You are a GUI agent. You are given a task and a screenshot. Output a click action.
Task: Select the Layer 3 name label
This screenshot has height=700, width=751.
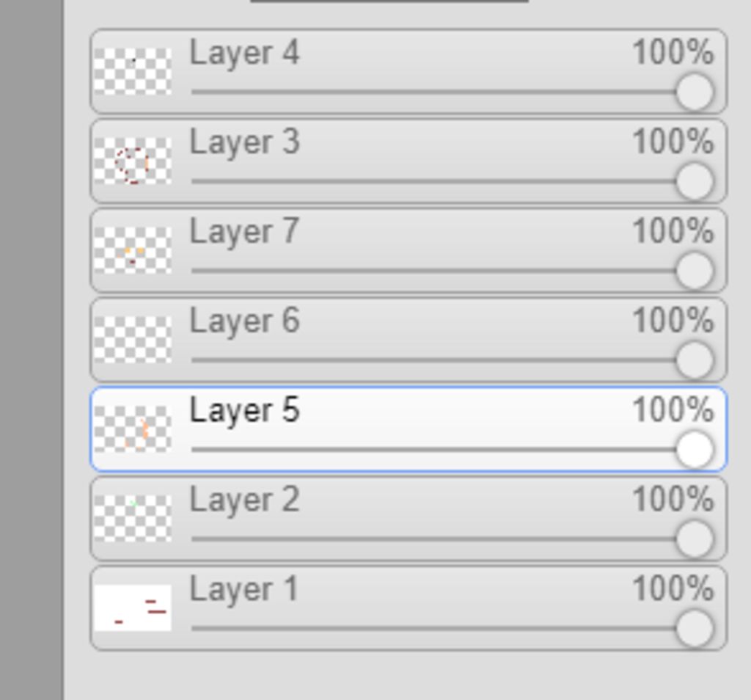[244, 142]
